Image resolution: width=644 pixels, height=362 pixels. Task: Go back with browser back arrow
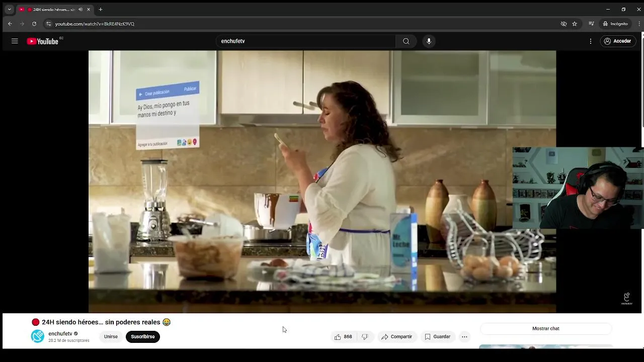pyautogui.click(x=10, y=24)
